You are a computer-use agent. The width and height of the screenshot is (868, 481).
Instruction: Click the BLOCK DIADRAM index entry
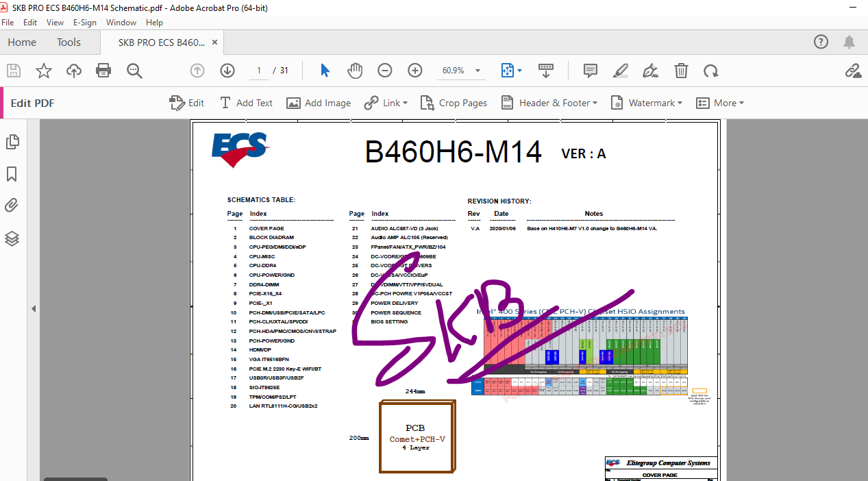pyautogui.click(x=271, y=238)
